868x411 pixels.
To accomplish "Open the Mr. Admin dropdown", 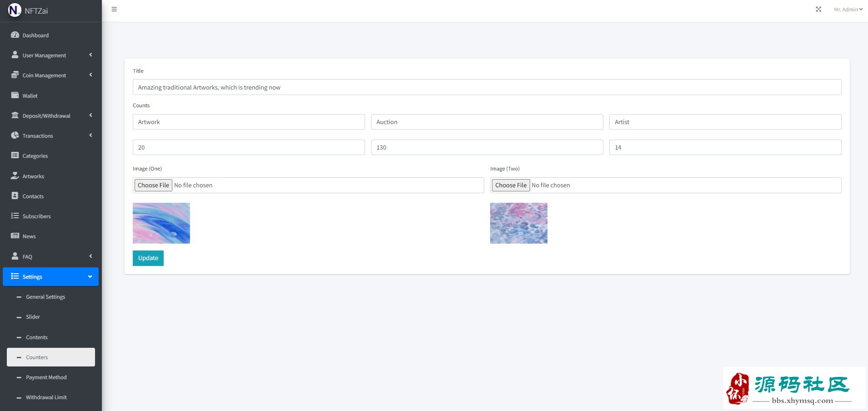I will 848,10.
